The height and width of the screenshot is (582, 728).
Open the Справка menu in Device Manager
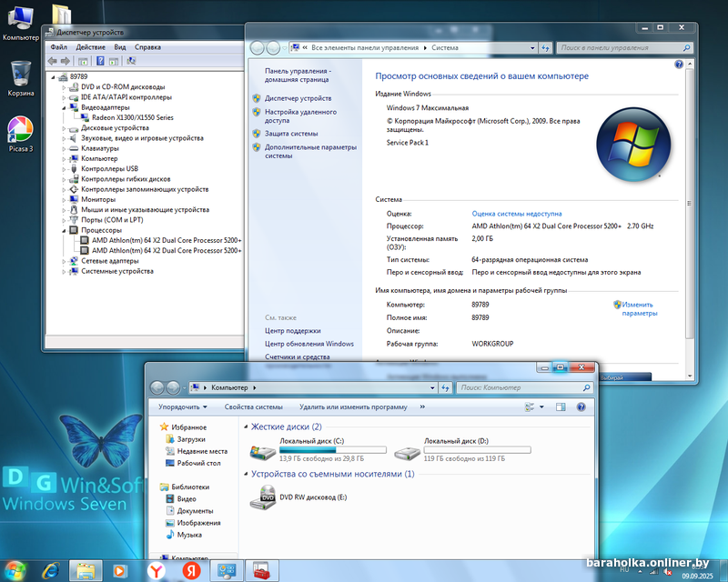147,46
